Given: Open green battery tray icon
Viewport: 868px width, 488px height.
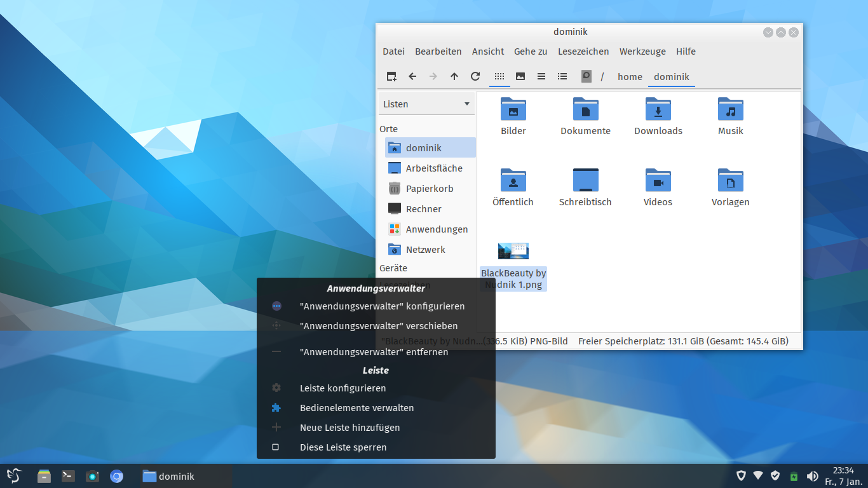Looking at the screenshot, I should (x=794, y=477).
